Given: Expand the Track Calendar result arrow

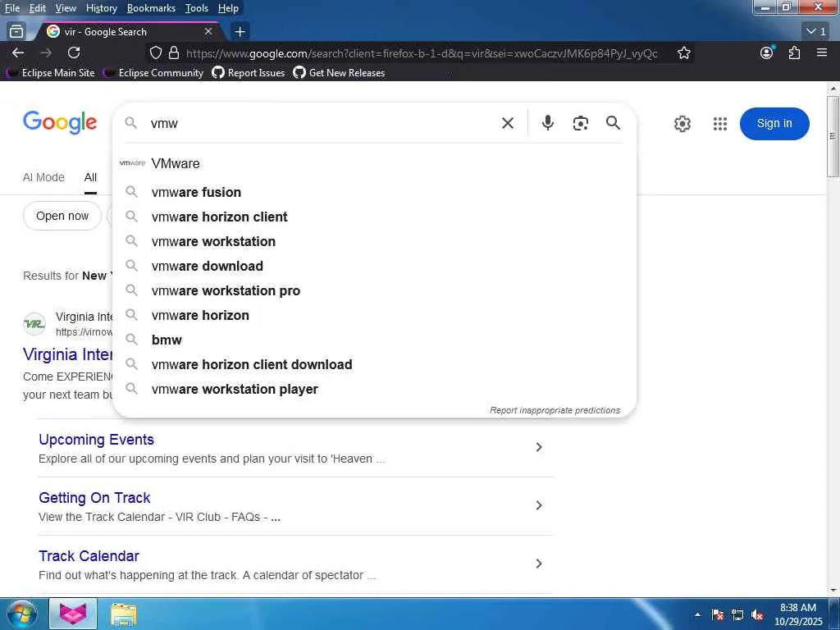Looking at the screenshot, I should click(x=539, y=564).
